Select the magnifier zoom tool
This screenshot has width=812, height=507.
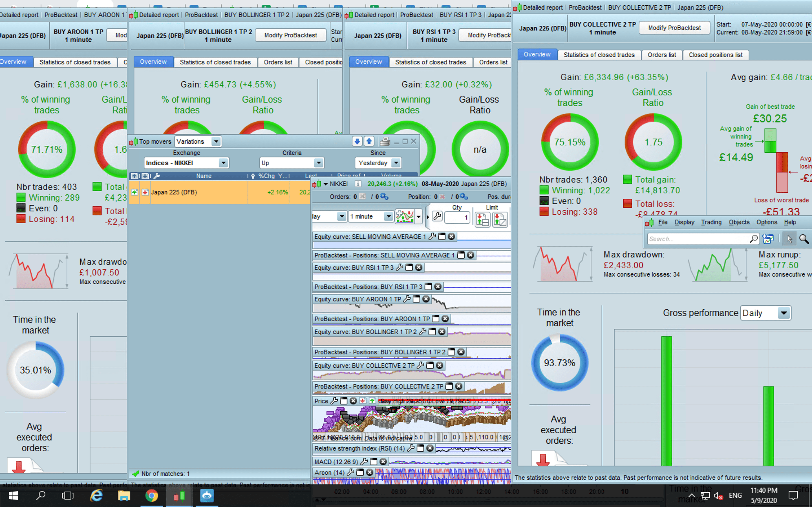(x=804, y=239)
